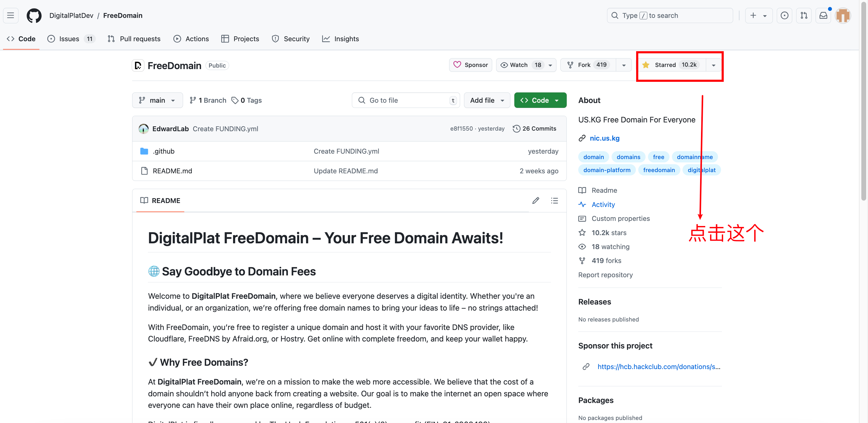Click the Report repository link
868x423 pixels.
(x=605, y=275)
